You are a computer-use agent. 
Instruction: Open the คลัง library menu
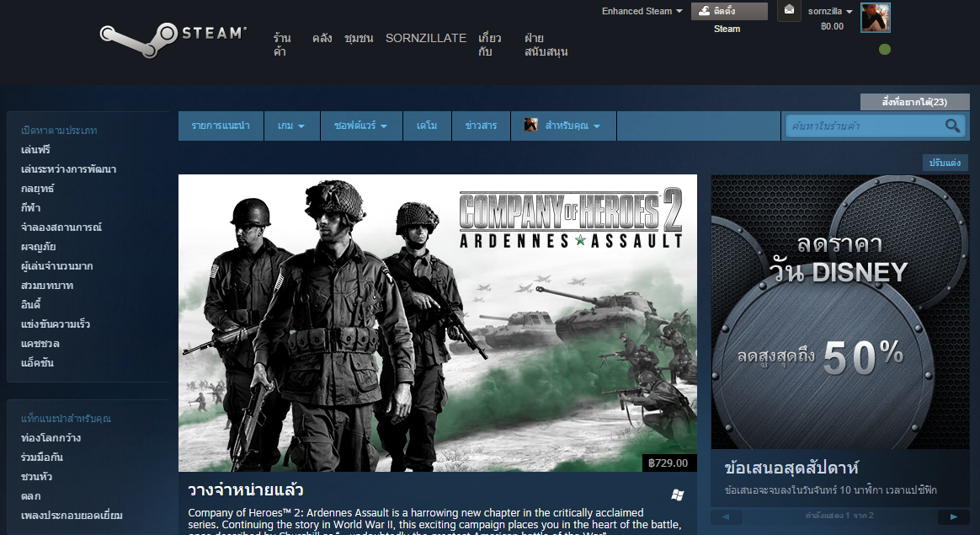322,38
